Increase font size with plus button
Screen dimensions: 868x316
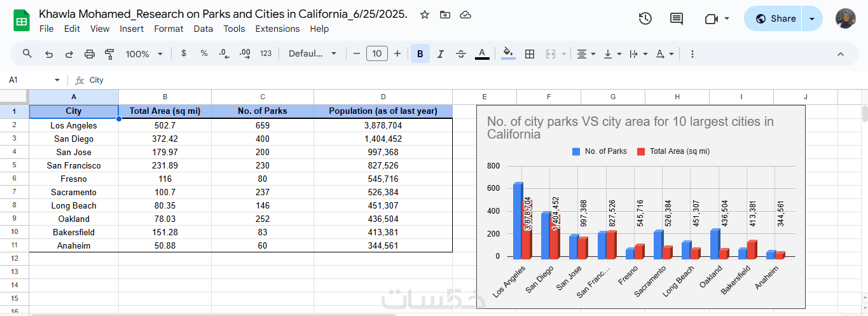397,53
